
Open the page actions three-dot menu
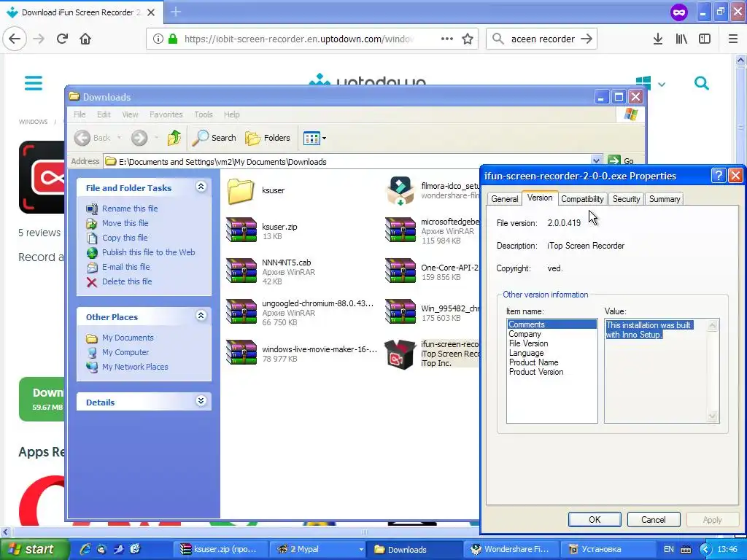click(447, 39)
